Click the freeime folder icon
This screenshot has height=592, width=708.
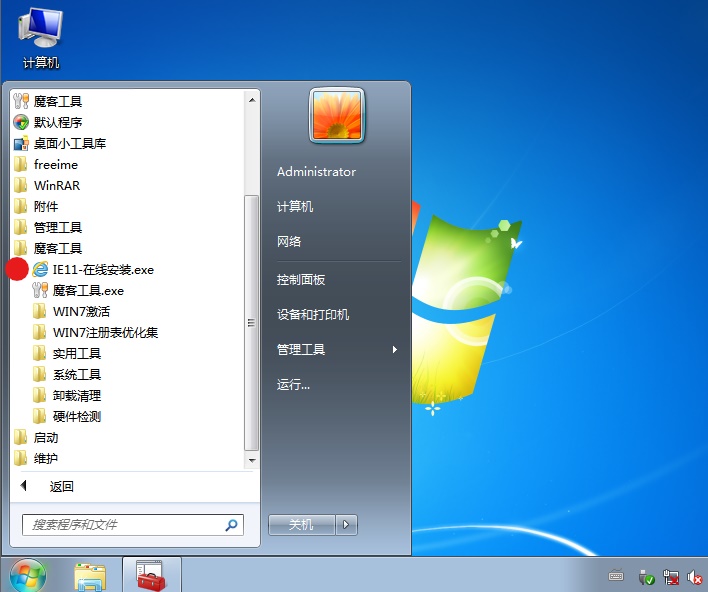pos(20,164)
